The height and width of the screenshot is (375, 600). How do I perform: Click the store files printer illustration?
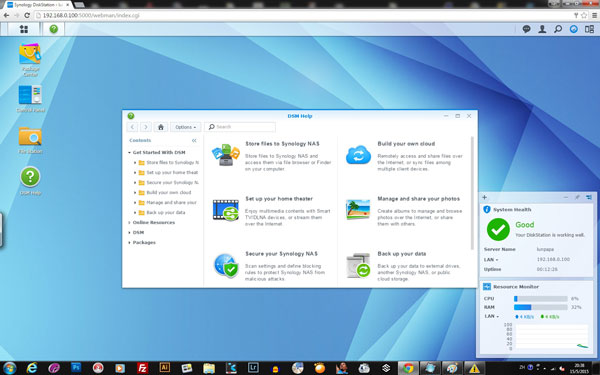226,155
